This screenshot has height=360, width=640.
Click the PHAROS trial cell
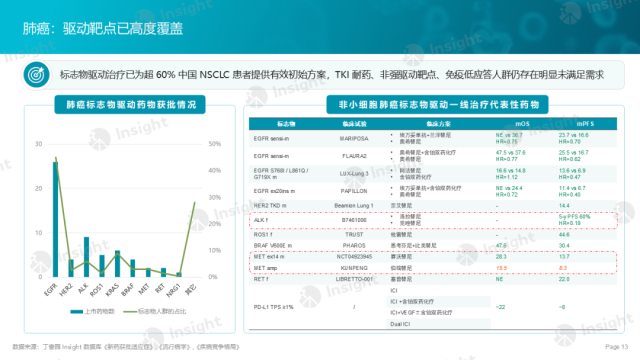pyautogui.click(x=354, y=246)
